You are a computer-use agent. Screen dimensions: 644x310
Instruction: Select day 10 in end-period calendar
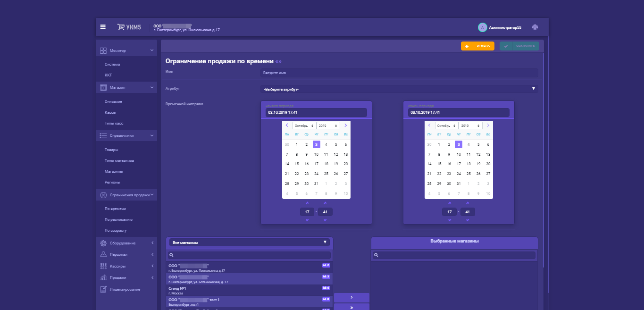click(459, 154)
